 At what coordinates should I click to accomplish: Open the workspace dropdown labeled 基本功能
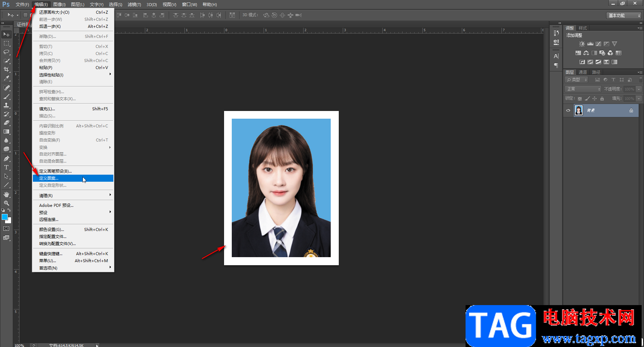click(x=624, y=15)
